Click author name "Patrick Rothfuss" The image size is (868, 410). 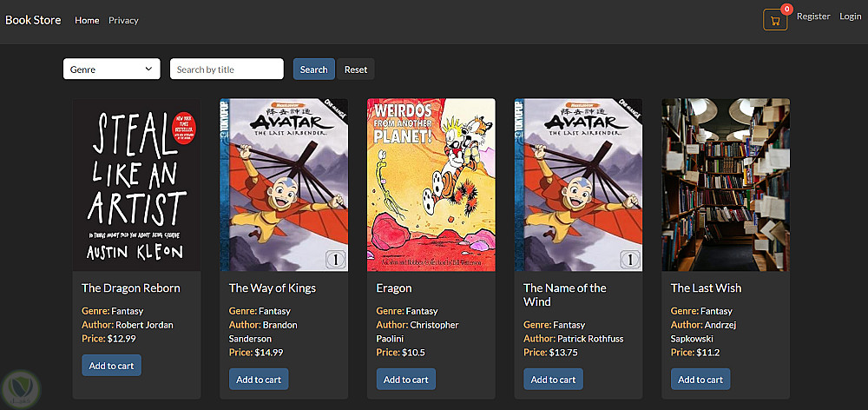click(x=590, y=339)
